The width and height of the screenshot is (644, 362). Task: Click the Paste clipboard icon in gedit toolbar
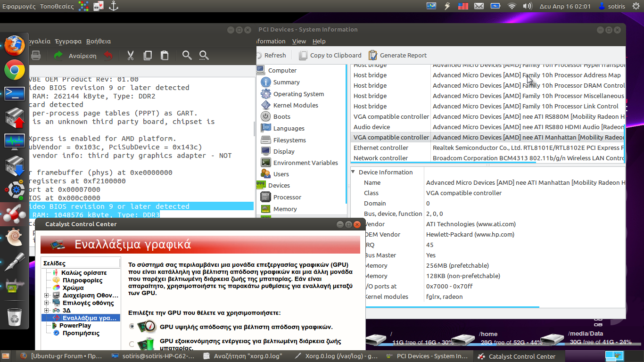[165, 56]
